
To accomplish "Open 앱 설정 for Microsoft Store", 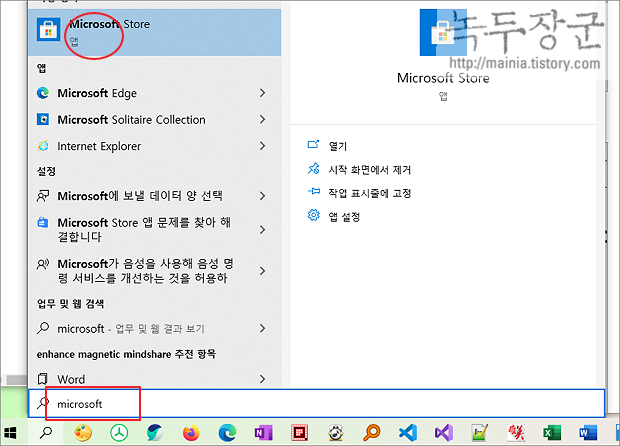I will coord(344,217).
